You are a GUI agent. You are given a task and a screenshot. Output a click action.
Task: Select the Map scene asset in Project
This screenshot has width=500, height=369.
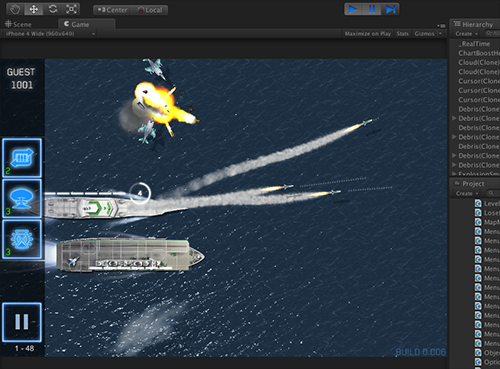coord(491,222)
